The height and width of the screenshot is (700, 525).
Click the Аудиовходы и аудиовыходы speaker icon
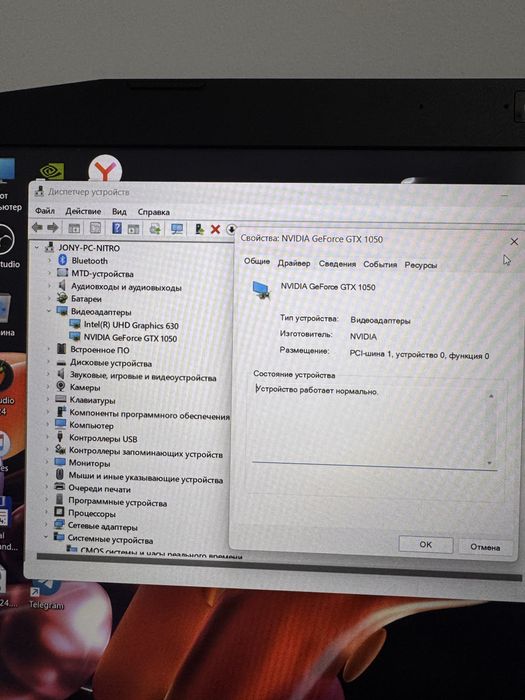pyautogui.click(x=62, y=286)
